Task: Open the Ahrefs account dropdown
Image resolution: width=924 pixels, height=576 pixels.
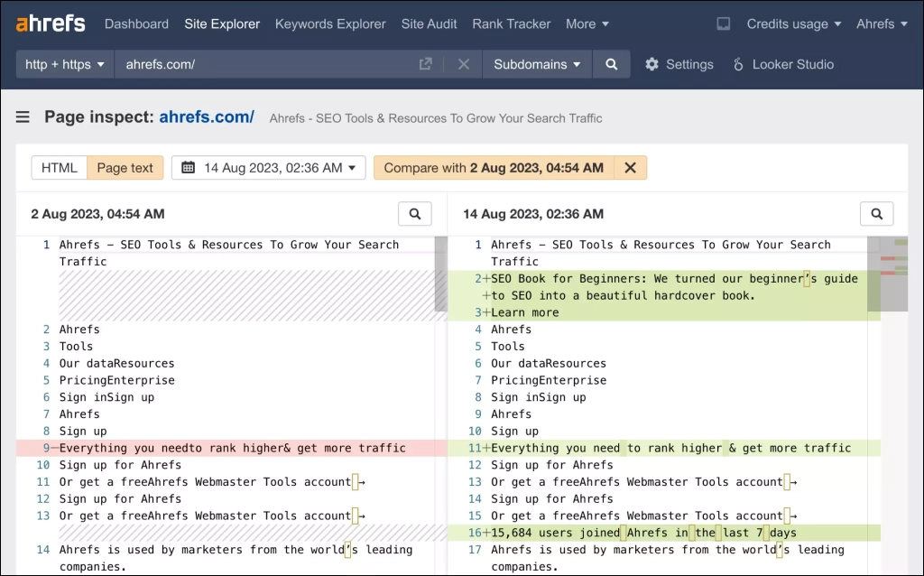Action: click(882, 24)
